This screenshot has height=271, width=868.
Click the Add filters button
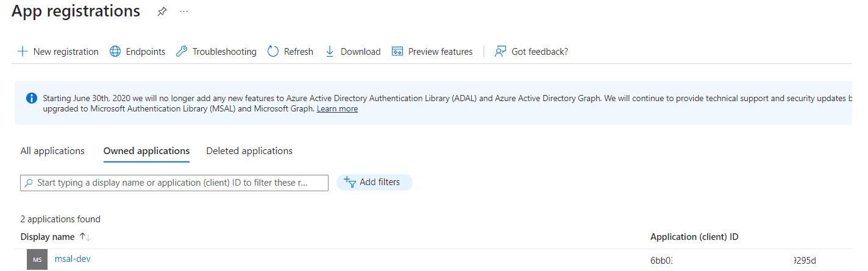[374, 182]
